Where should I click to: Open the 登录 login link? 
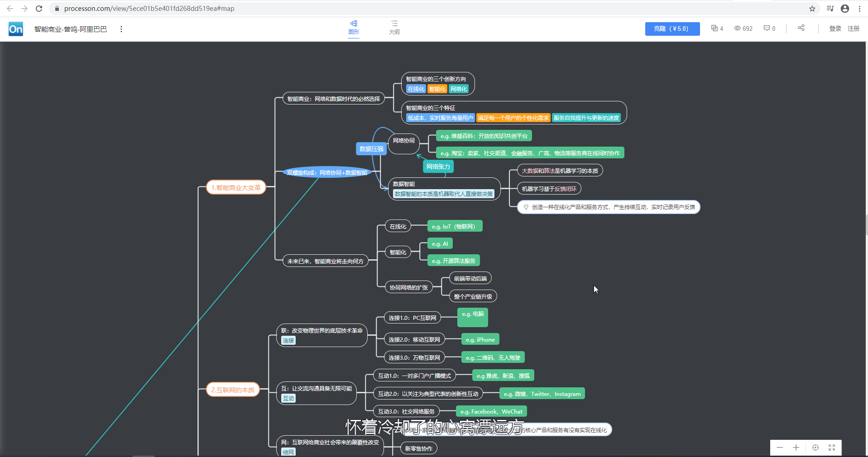point(835,28)
